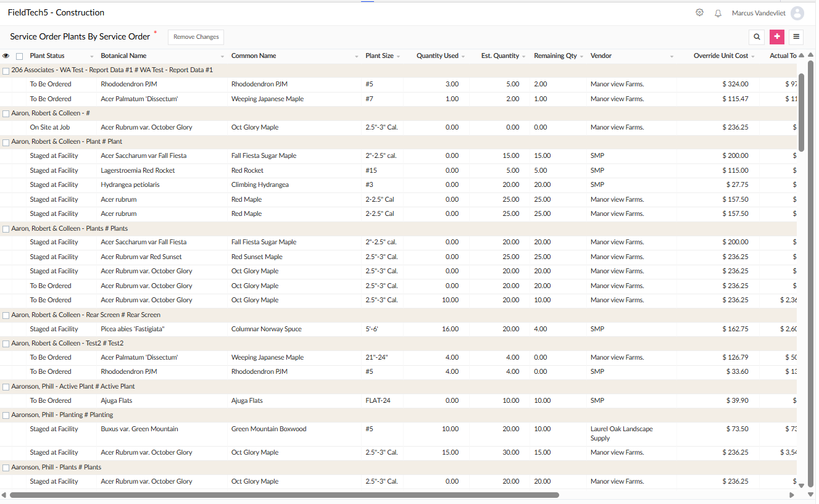Viewport: 819px width, 504px height.
Task: Click the $ 33.60 unit cost cell
Action: tap(737, 372)
